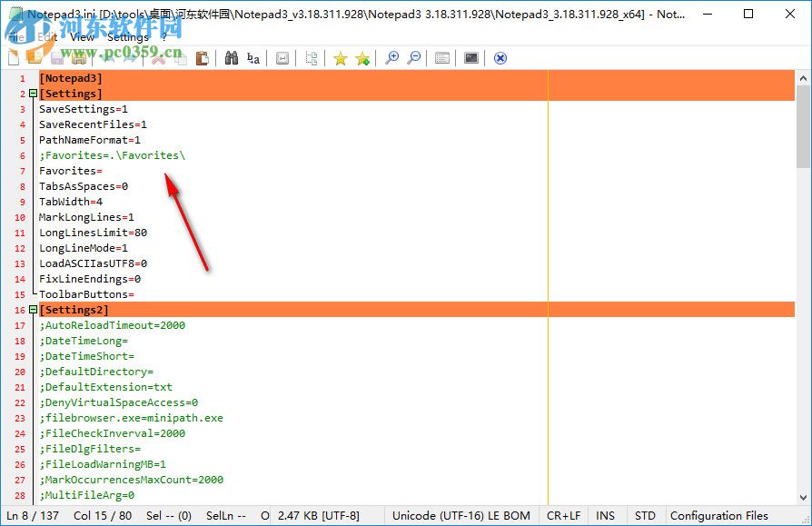Click the ;MultiFileArg=0 line

click(86, 495)
